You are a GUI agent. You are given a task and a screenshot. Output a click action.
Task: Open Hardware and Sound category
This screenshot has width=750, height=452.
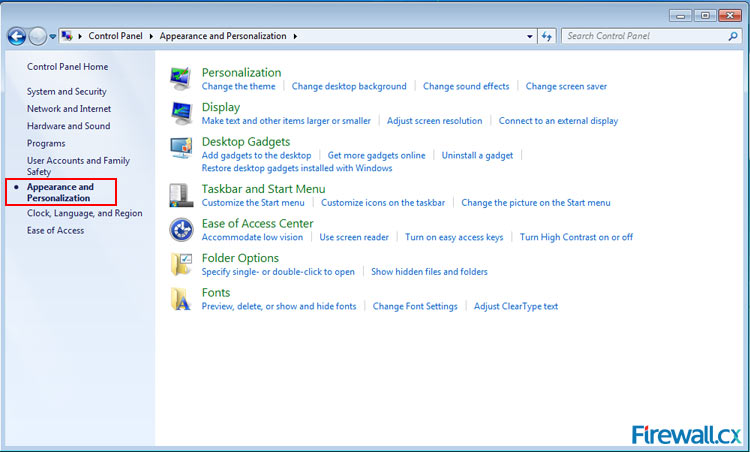pyautogui.click(x=68, y=126)
